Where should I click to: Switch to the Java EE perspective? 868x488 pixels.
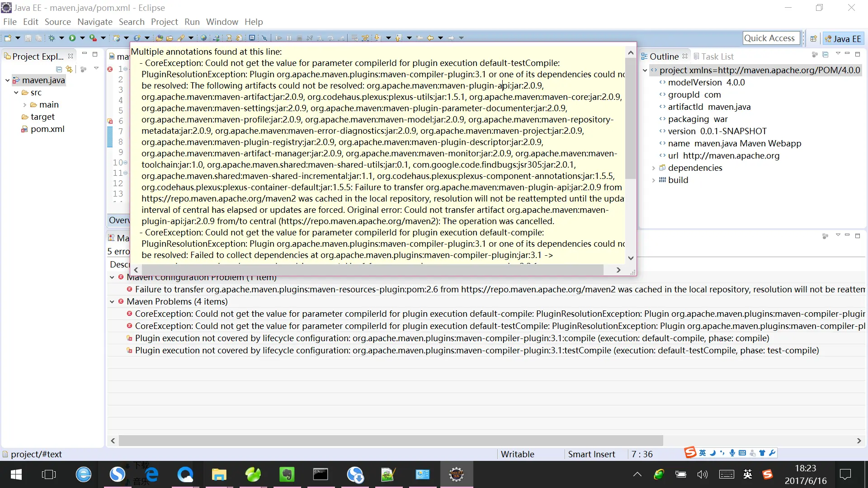(x=843, y=38)
